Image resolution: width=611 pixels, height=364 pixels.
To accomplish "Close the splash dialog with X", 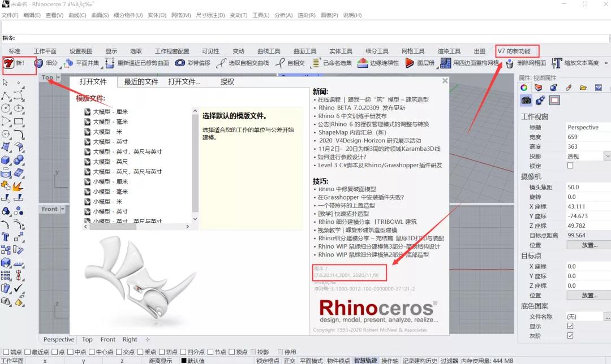I will pos(445,81).
